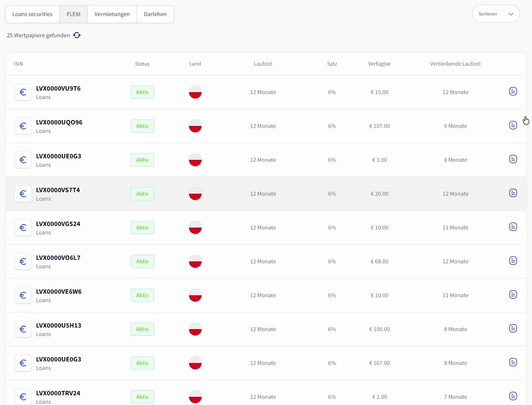Screen dimensions: 532x405
Task: Refresh the found securities list
Action: (x=77, y=36)
